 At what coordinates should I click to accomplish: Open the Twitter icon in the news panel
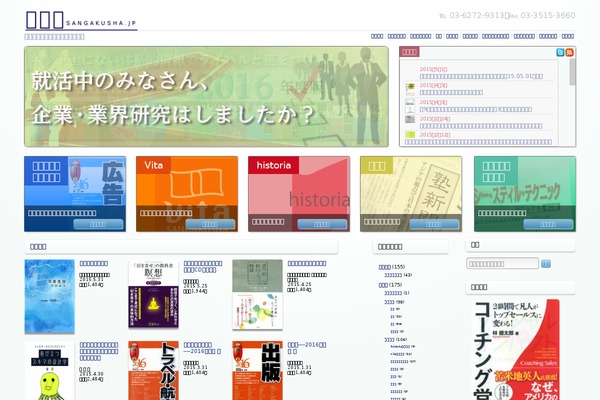560,52
